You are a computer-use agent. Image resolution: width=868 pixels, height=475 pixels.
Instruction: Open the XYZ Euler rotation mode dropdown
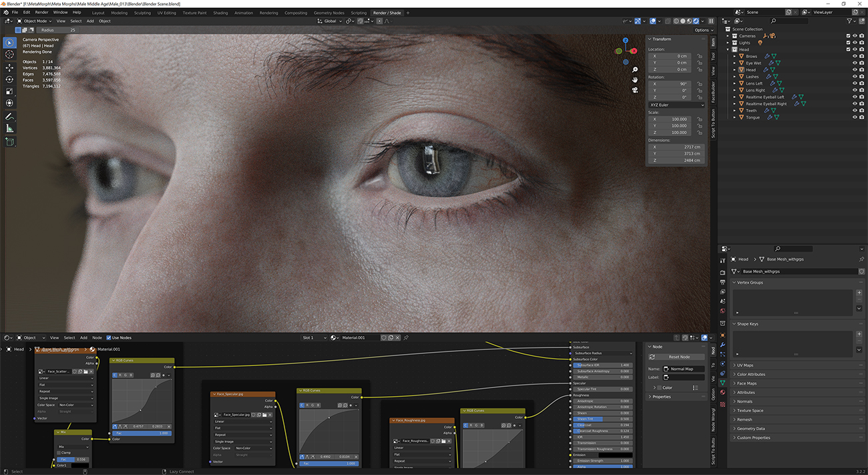(676, 105)
